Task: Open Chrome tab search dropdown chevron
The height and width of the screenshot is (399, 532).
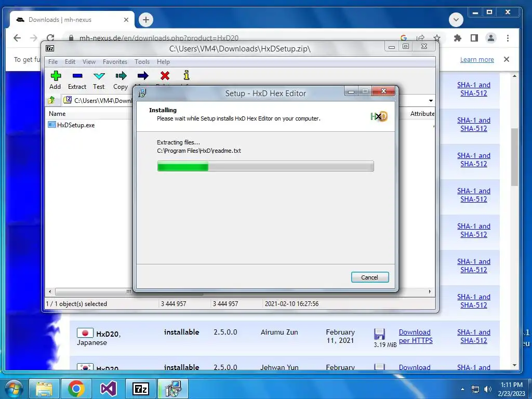Action: (x=456, y=20)
